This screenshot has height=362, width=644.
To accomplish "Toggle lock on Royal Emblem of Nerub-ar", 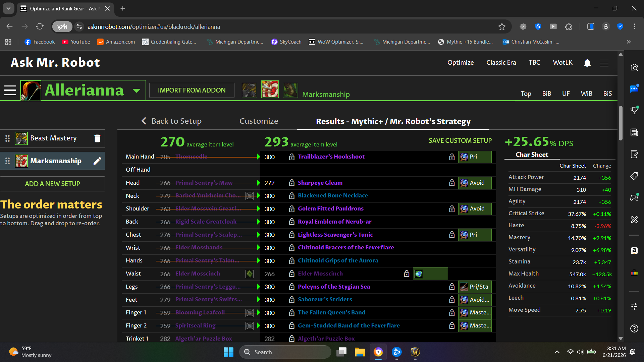I will point(291,222).
